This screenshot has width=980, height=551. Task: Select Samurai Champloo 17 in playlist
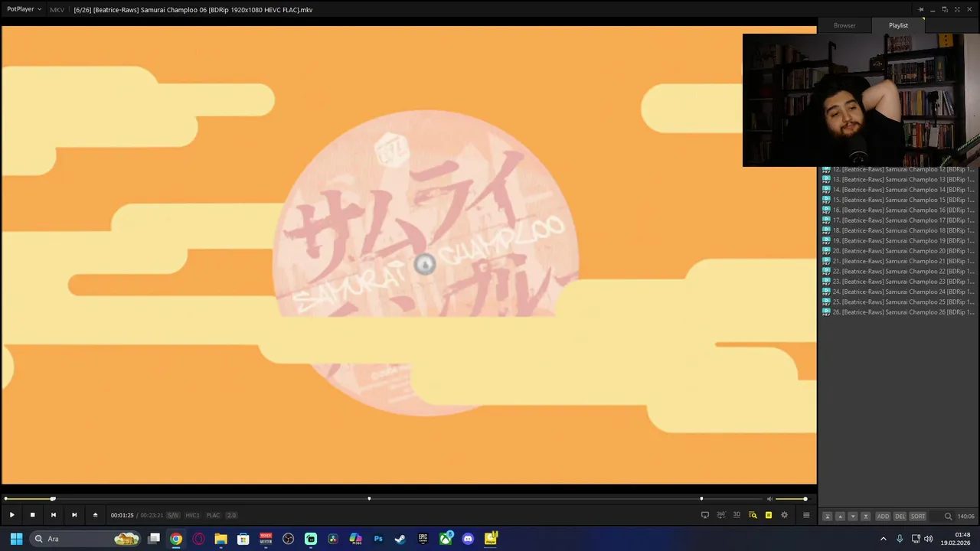point(897,220)
